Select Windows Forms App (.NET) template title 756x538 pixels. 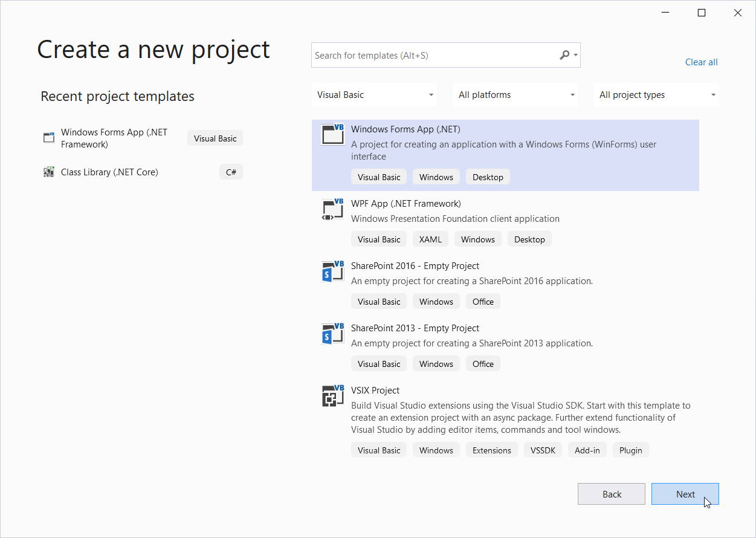click(x=405, y=129)
